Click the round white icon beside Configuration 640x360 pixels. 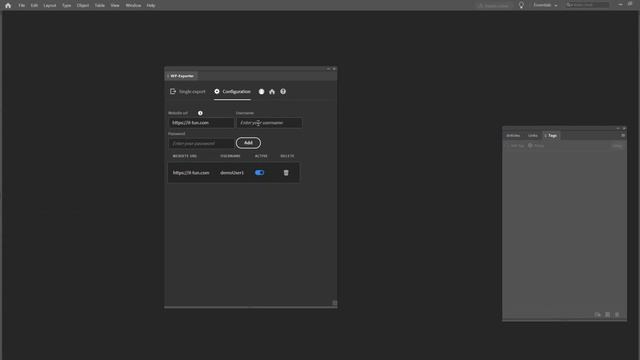(261, 92)
